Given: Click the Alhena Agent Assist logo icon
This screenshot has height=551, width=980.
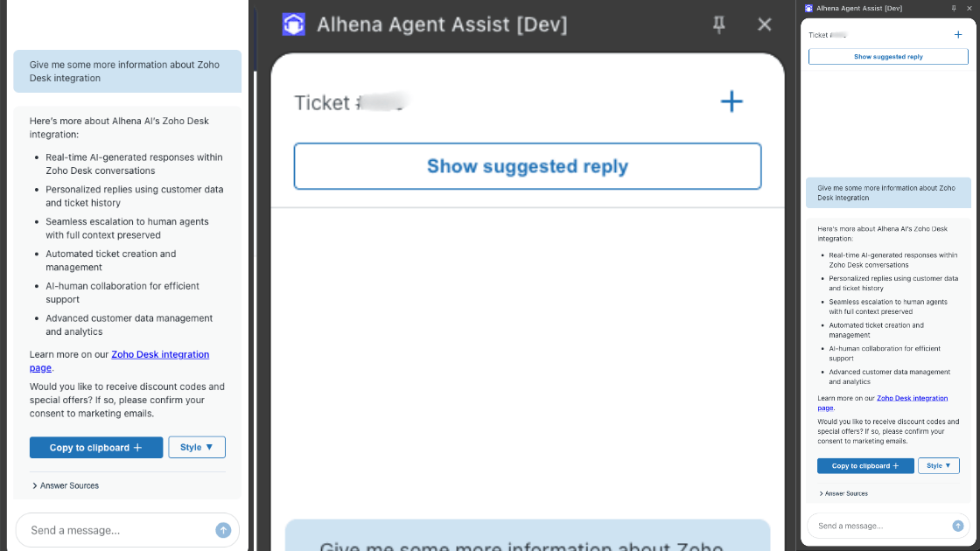Looking at the screenshot, I should [294, 24].
